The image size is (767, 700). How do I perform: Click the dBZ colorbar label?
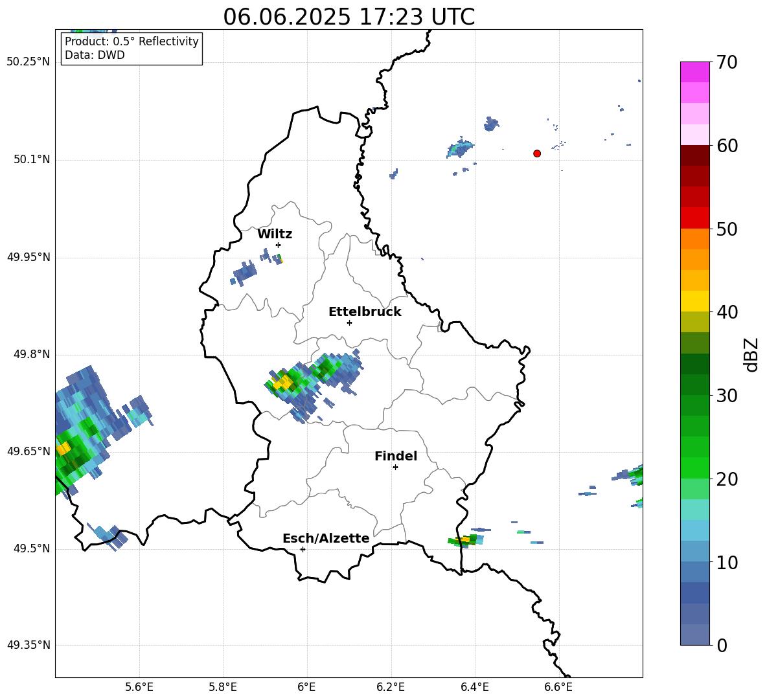751,354
